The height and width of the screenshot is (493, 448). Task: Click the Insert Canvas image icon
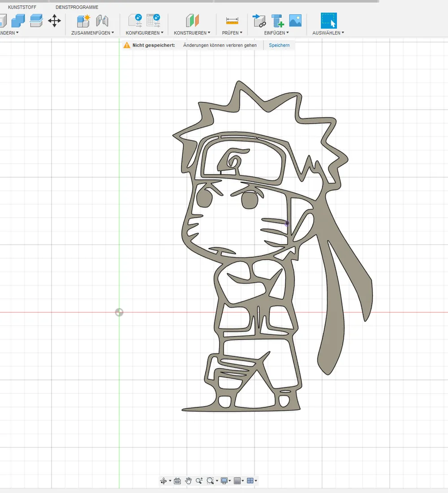click(295, 21)
